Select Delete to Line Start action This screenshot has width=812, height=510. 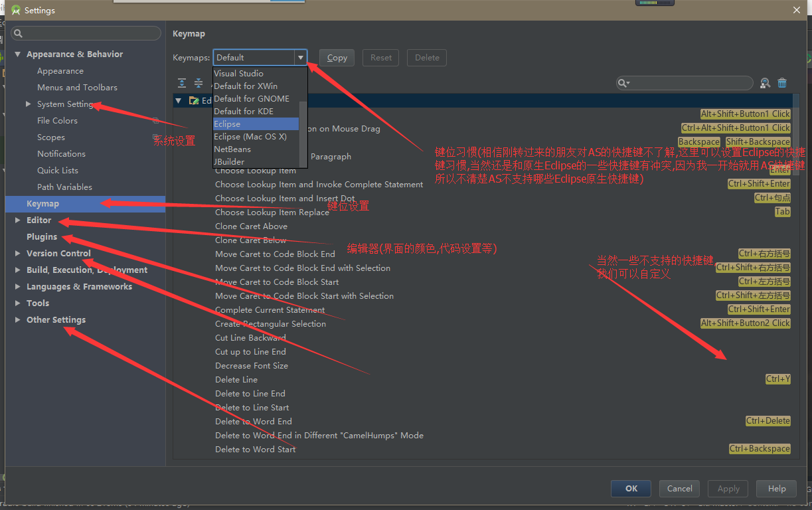tap(252, 408)
